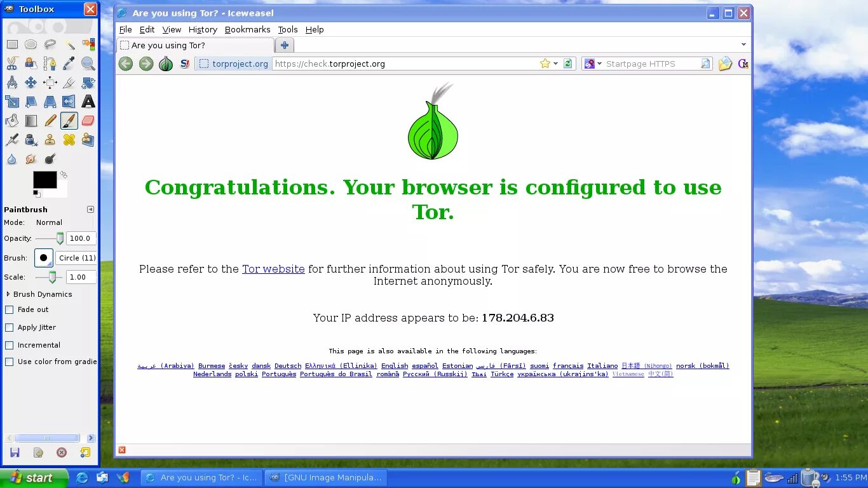This screenshot has height=488, width=868.
Task: Switch page language to English
Action: click(395, 366)
